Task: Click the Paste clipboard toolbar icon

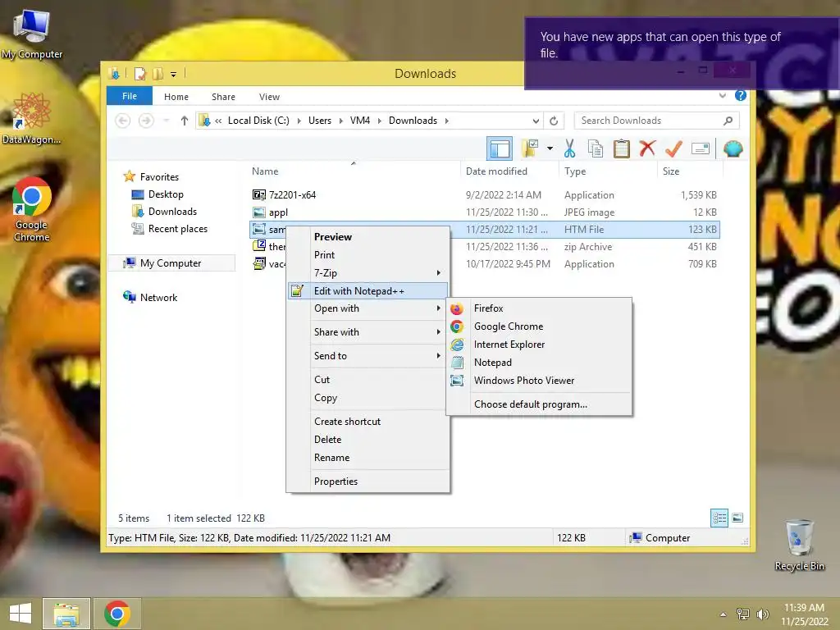Action: 622,148
